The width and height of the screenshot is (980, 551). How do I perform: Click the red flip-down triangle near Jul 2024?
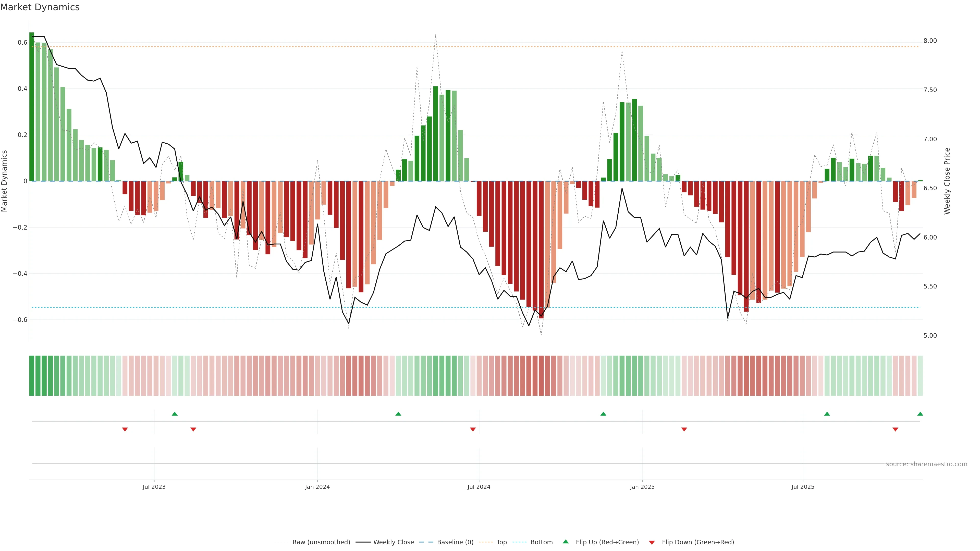[x=473, y=429]
